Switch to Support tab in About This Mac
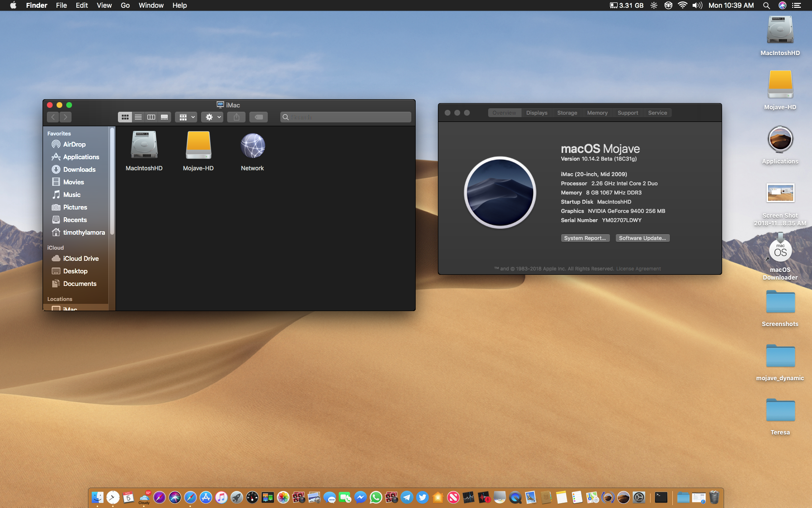The image size is (812, 508). (628, 113)
